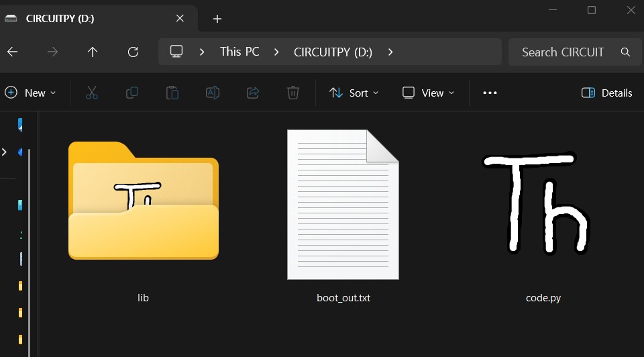Go back with the left arrow button
The height and width of the screenshot is (357, 644).
[x=12, y=52]
